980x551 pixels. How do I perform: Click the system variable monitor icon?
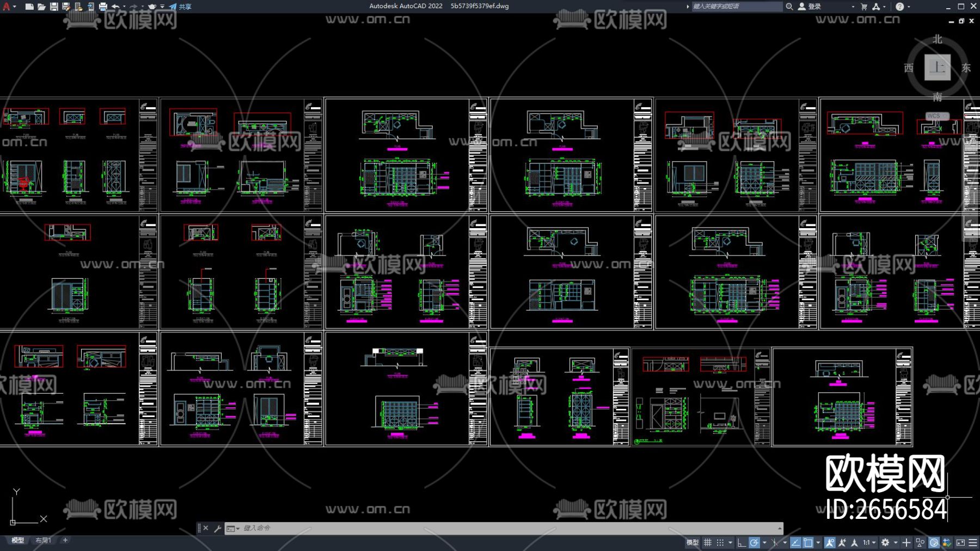[947, 542]
